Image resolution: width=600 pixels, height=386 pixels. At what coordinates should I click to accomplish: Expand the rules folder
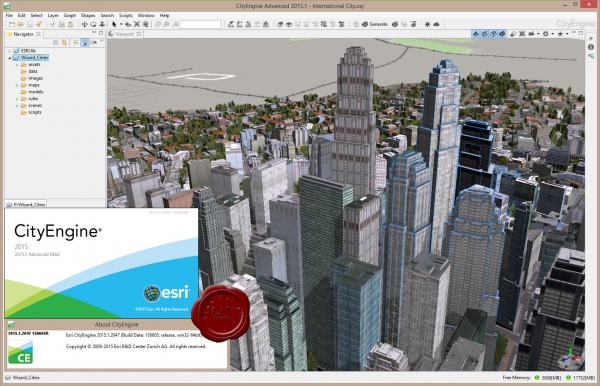(17, 99)
